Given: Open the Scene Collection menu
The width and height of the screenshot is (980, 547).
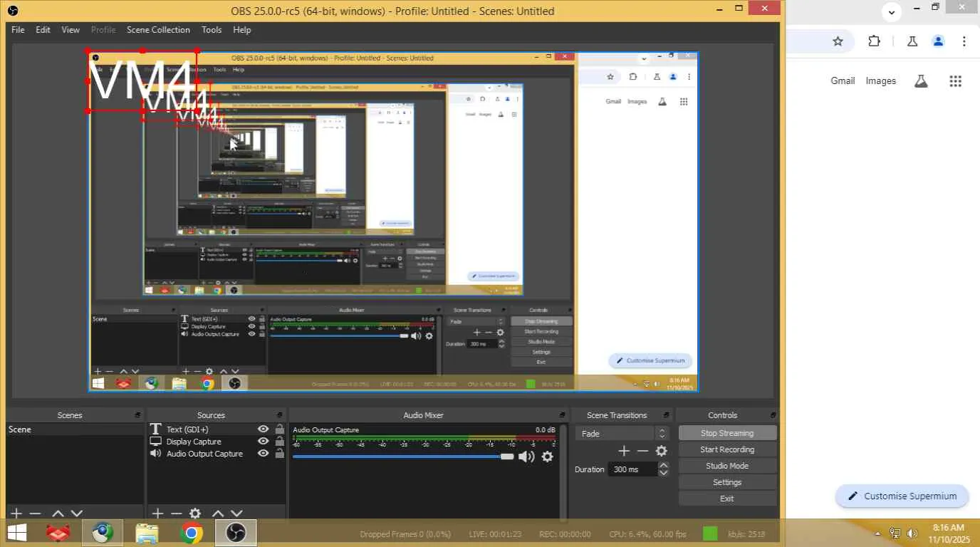Looking at the screenshot, I should (158, 30).
